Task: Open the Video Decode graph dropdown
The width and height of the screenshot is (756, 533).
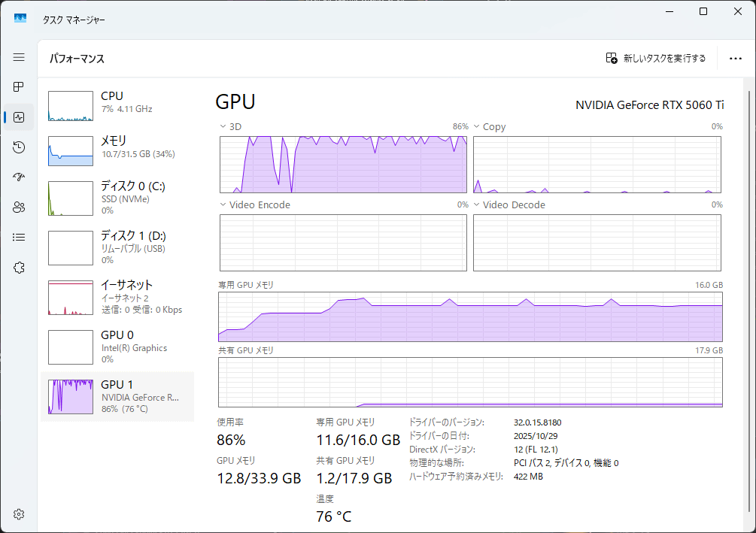Action: (x=509, y=205)
